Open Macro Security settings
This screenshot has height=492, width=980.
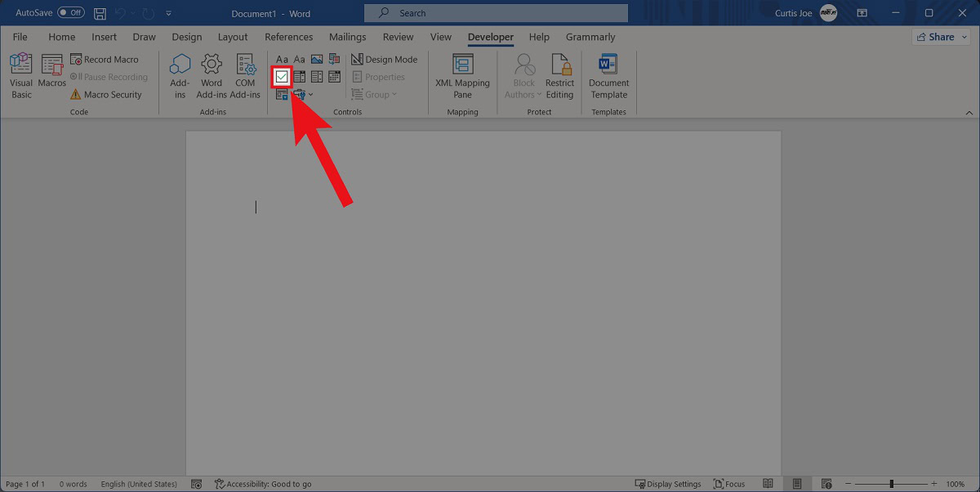point(106,95)
